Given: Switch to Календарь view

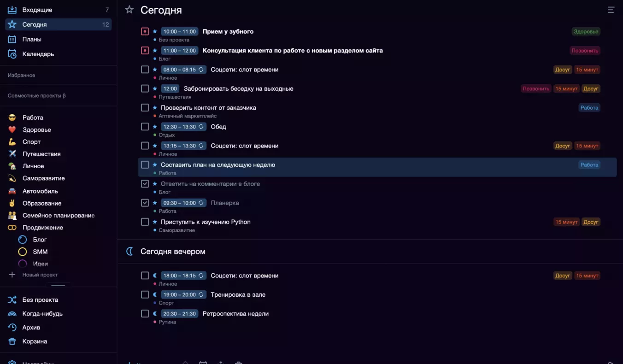Looking at the screenshot, I should point(59,54).
